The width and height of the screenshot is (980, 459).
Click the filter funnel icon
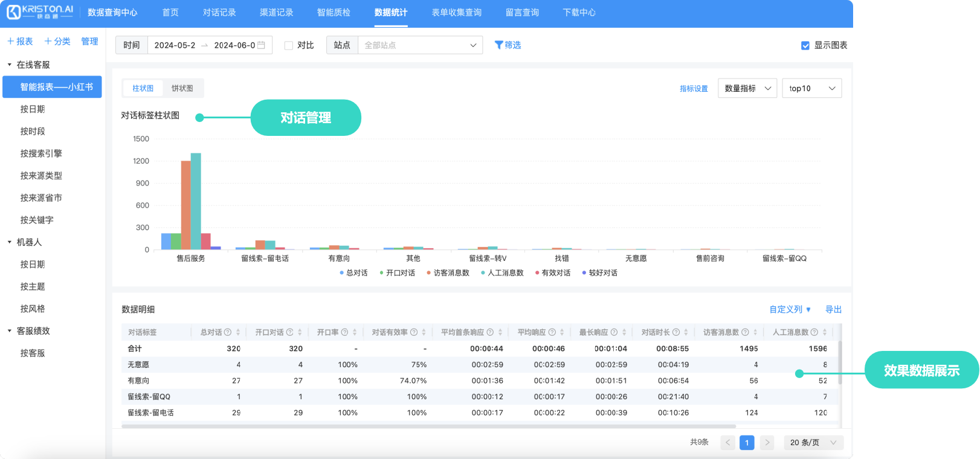coord(498,45)
